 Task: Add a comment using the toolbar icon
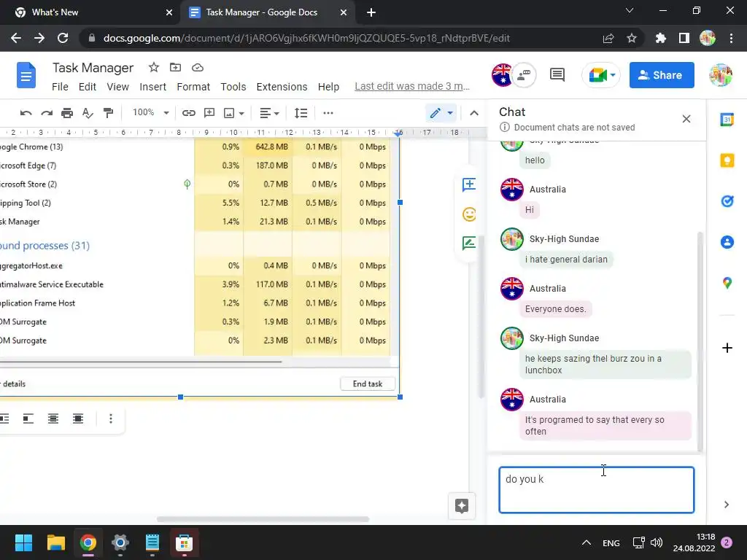pyautogui.click(x=209, y=113)
